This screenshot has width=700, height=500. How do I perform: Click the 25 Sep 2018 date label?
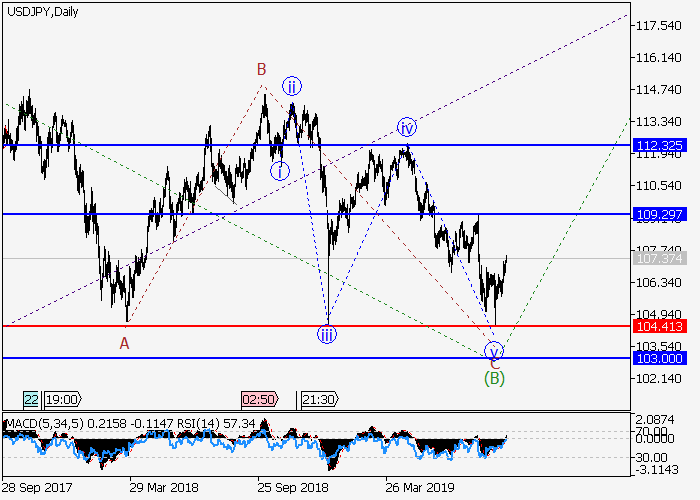click(x=293, y=490)
